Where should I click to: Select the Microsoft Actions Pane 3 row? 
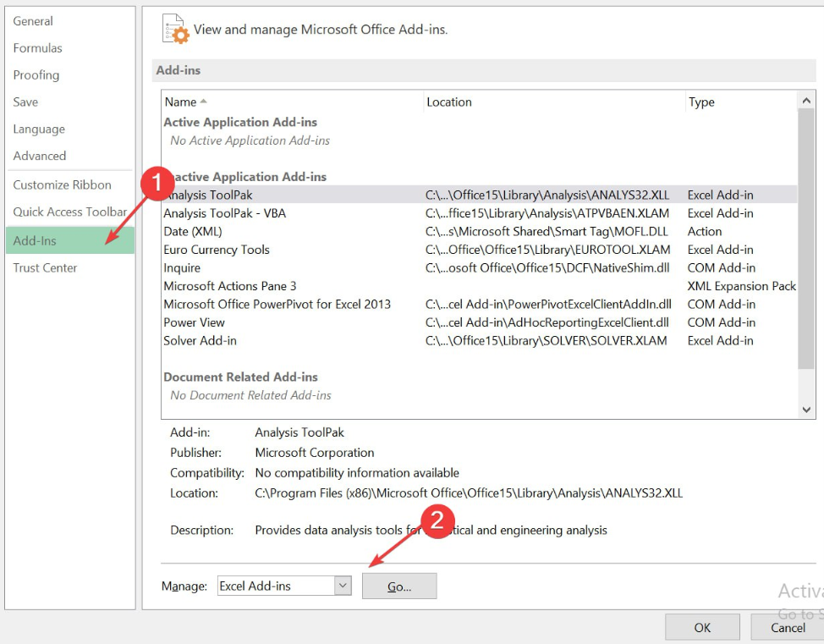(480, 286)
